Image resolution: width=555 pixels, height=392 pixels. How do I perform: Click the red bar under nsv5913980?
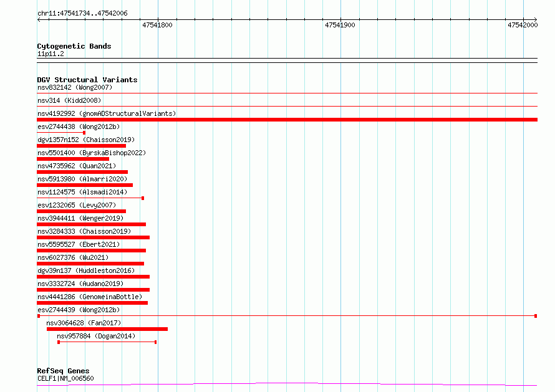pos(85,185)
